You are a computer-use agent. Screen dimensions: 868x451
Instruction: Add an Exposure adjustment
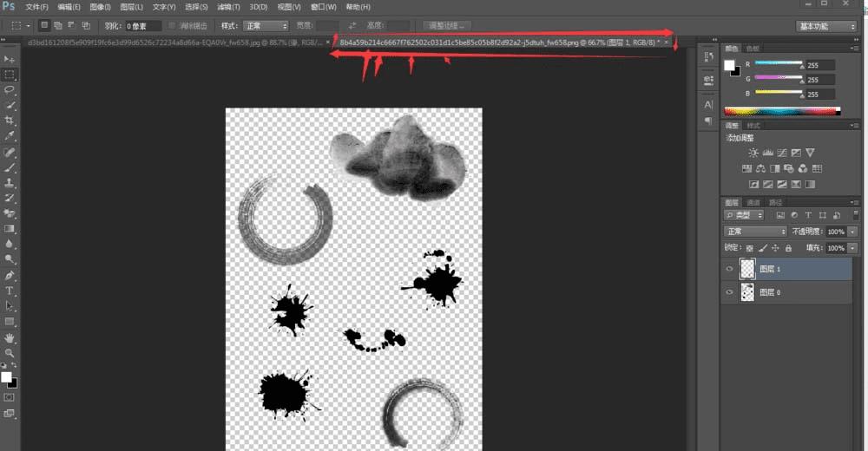796,153
